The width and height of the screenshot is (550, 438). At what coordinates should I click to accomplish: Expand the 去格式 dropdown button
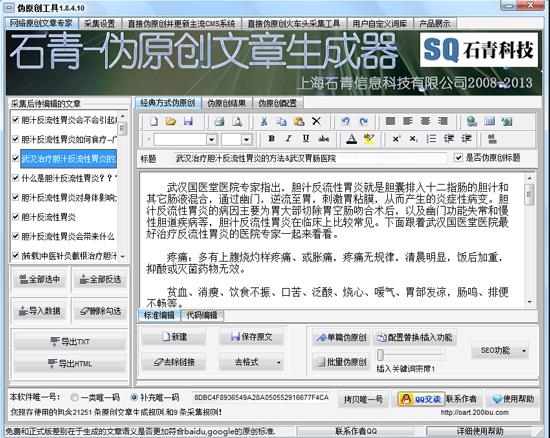(279, 362)
